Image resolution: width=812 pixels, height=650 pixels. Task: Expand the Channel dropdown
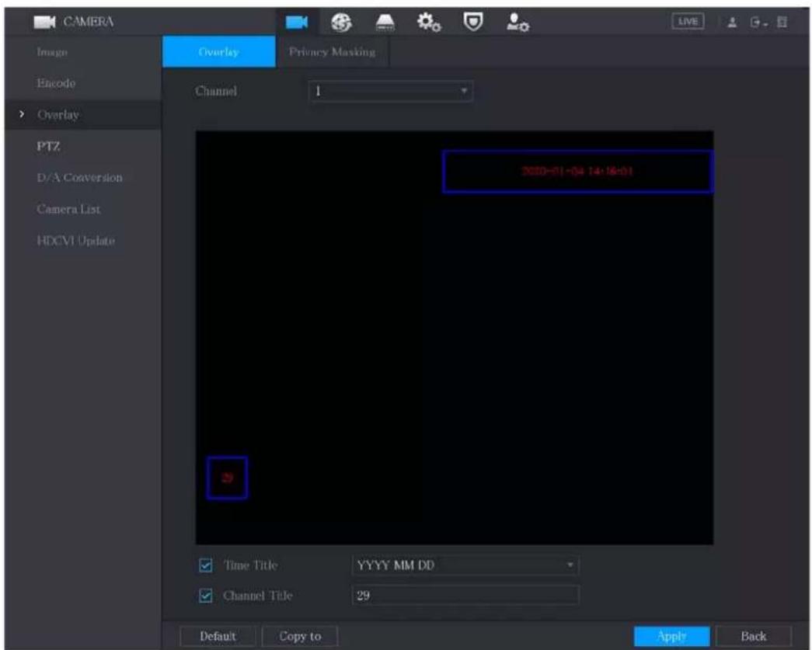tap(391, 91)
